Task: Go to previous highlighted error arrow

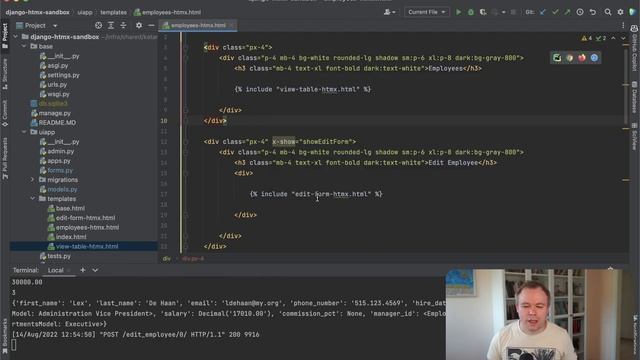Action: coord(613,38)
